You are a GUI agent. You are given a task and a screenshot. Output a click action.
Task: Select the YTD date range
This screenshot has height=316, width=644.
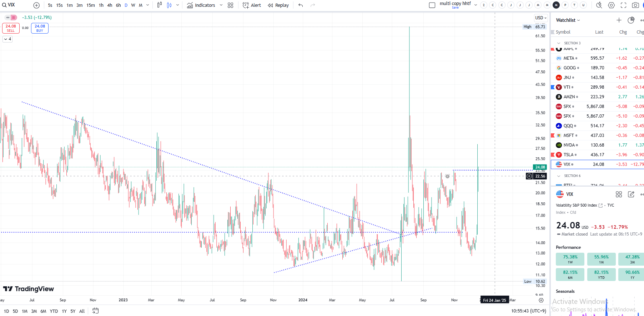click(54, 311)
